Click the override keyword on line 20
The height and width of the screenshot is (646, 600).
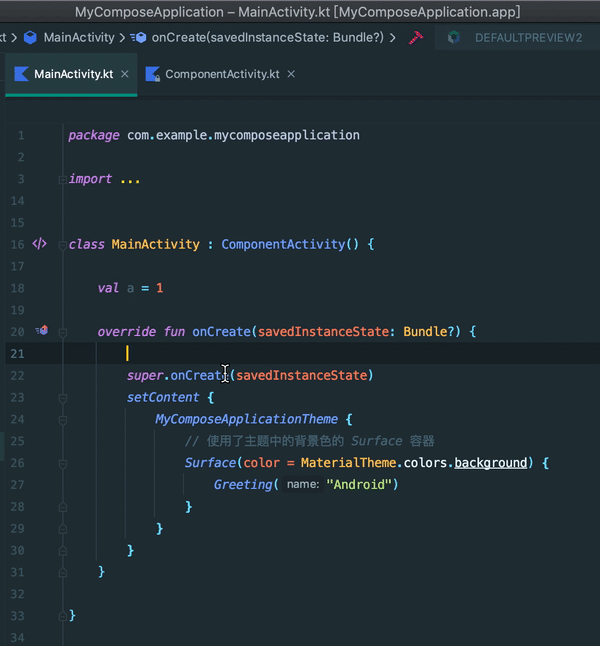click(x=127, y=332)
